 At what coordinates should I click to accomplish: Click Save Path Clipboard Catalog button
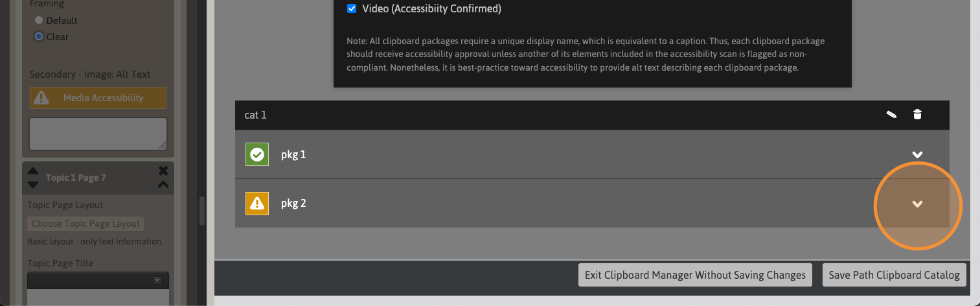[894, 275]
